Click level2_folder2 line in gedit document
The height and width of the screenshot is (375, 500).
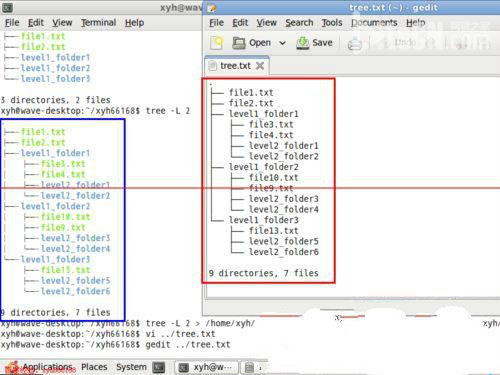284,156
